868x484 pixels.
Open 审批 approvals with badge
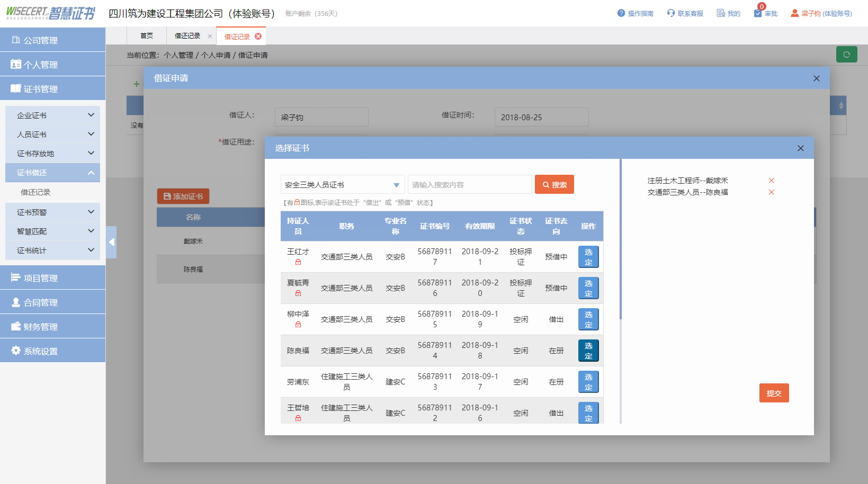[x=766, y=13]
